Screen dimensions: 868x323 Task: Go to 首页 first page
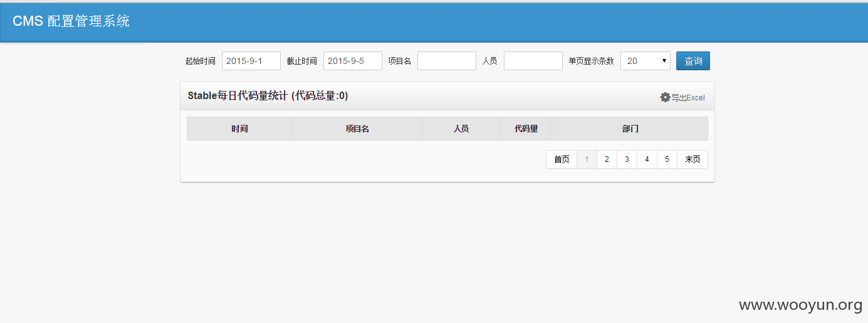pos(562,159)
